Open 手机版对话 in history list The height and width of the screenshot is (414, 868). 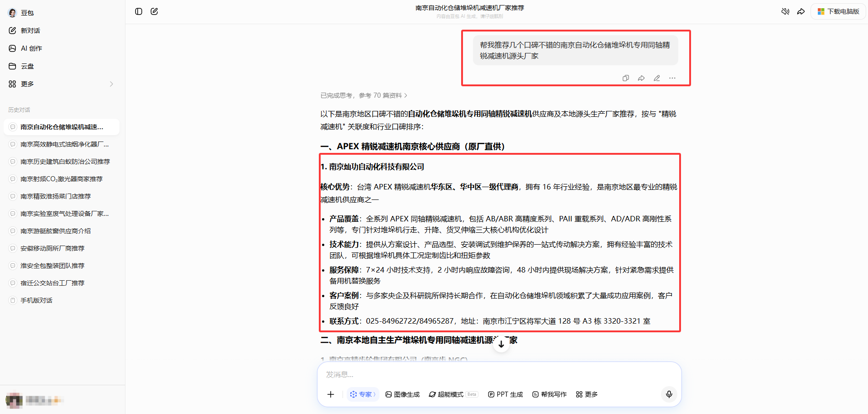click(62, 300)
